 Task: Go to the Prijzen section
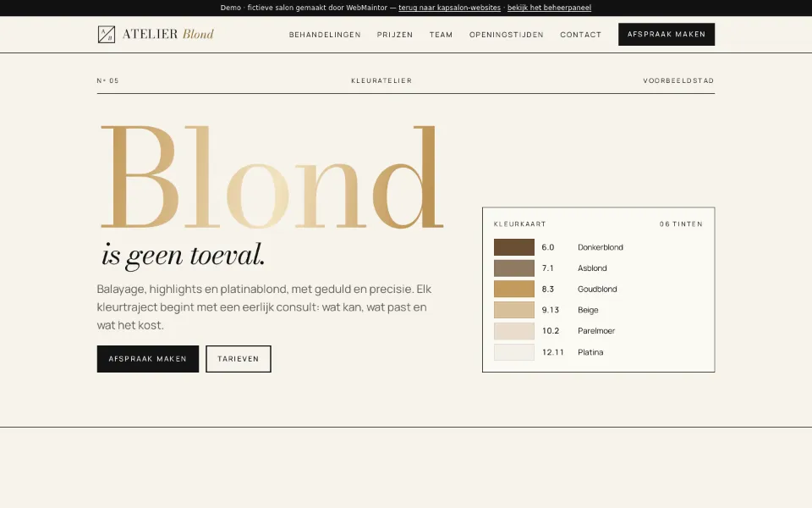395,35
